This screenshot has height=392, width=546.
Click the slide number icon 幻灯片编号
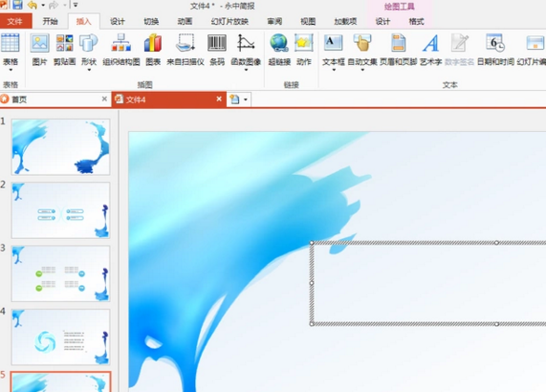(535, 43)
